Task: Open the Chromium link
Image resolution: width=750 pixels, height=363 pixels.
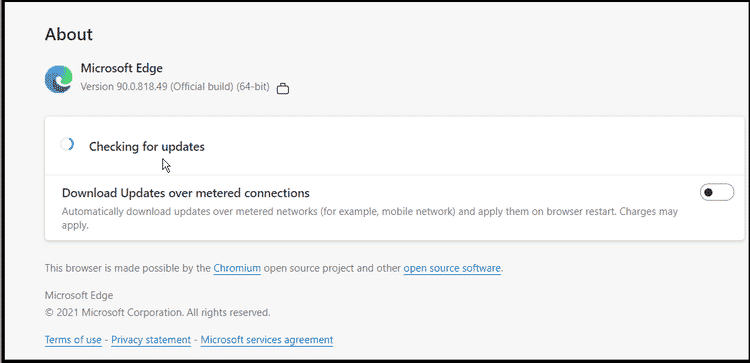Action: point(237,268)
